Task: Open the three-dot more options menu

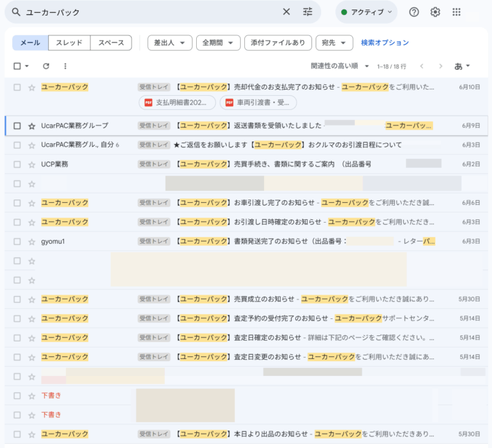Action: (65, 66)
